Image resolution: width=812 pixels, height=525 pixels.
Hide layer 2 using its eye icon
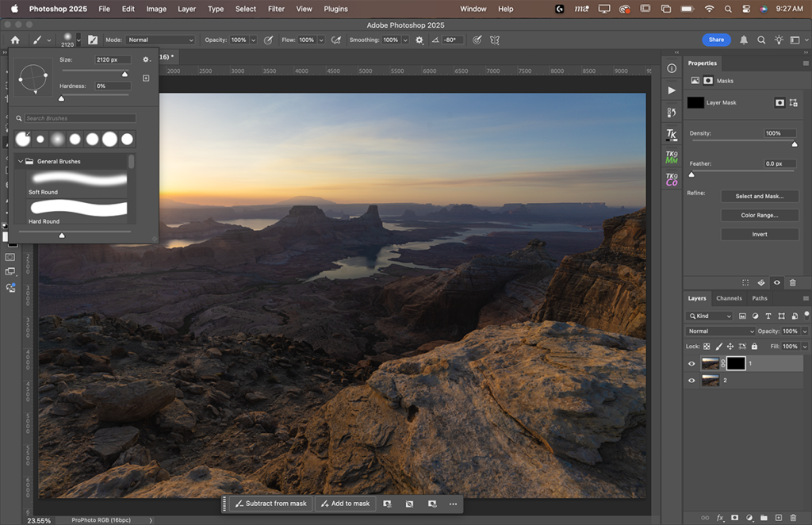691,381
